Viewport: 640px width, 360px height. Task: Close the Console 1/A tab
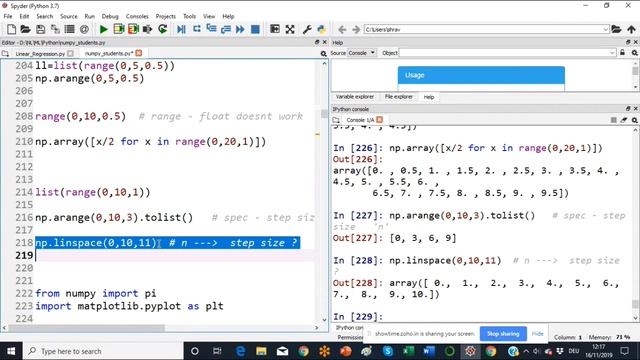coord(380,120)
